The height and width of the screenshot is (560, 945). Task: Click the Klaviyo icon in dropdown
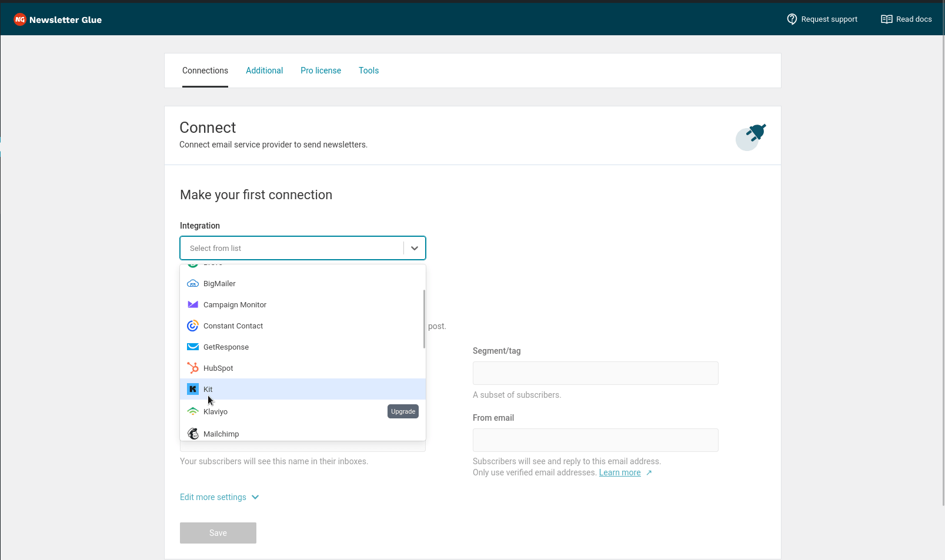[193, 411]
